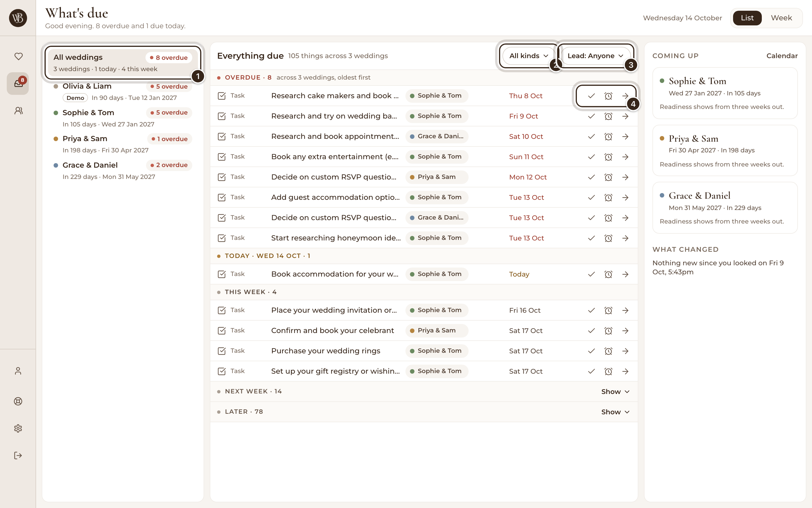Select Priya & Sam in weddings list
Viewport: 812px width, 508px height.
tap(123, 144)
